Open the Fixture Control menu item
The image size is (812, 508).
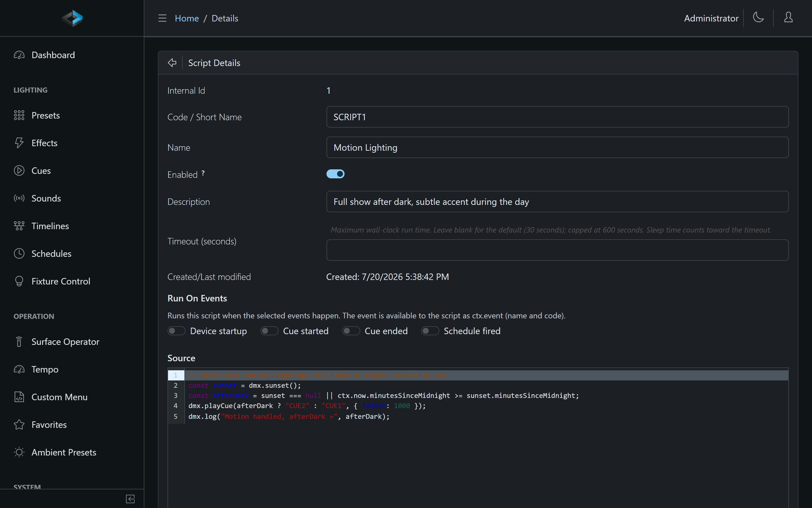tap(72, 281)
